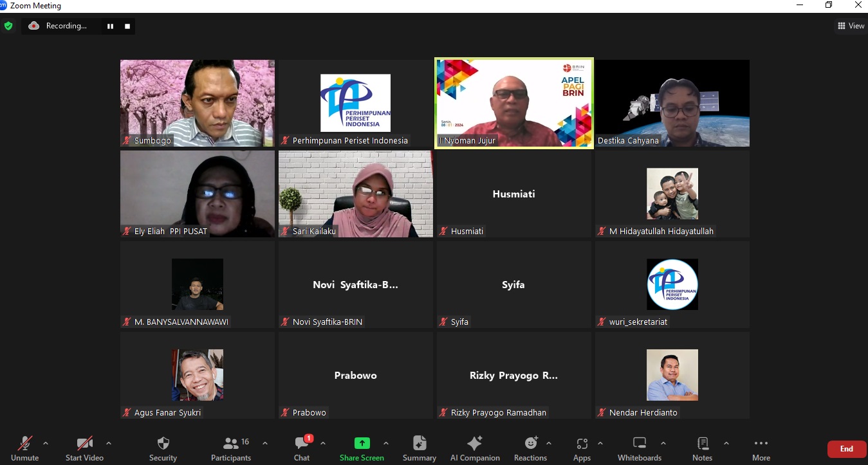
Task: Select Nendar Herdianto's photo tile
Action: (672, 375)
